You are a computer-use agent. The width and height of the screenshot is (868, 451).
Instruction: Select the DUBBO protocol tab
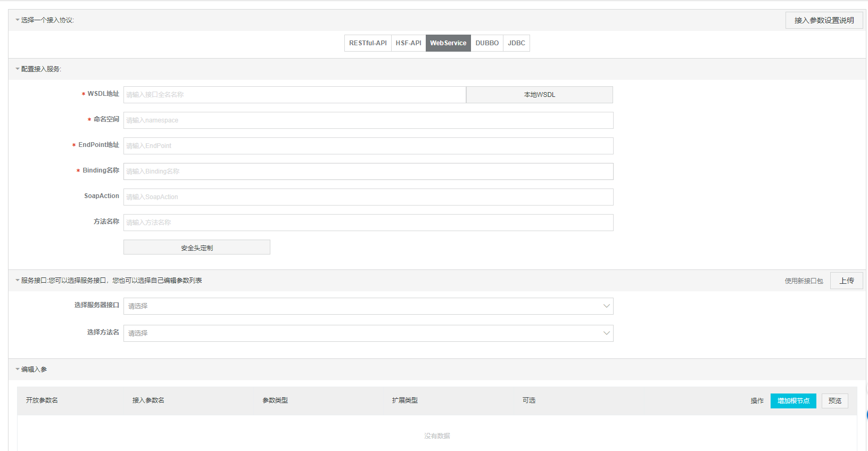tap(487, 43)
